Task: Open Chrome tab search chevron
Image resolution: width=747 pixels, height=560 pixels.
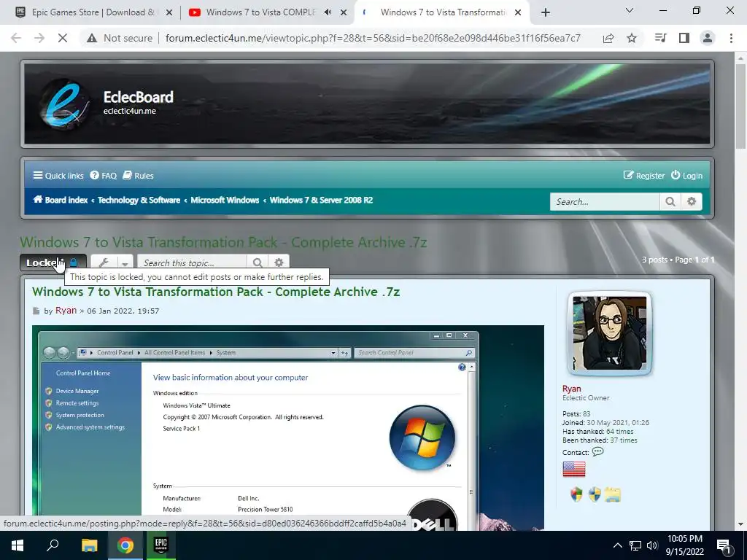Action: [x=630, y=10]
